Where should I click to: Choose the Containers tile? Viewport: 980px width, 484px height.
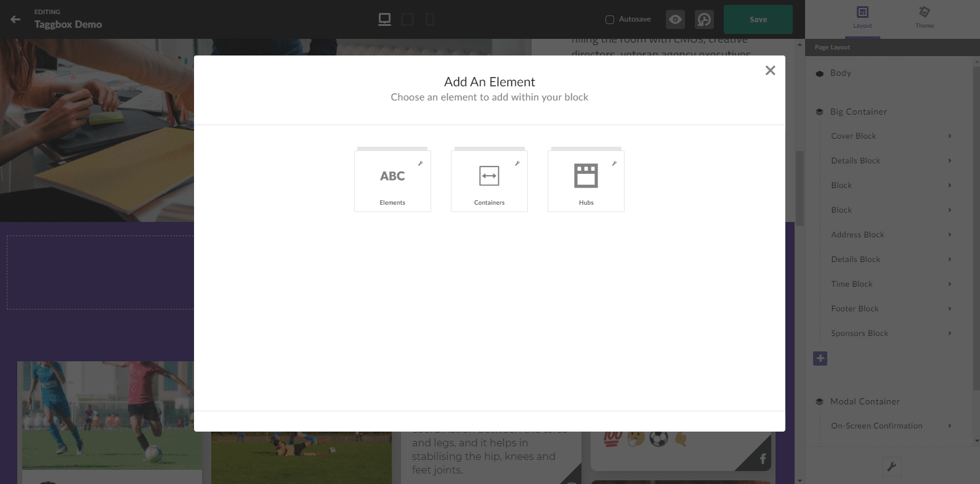click(489, 181)
